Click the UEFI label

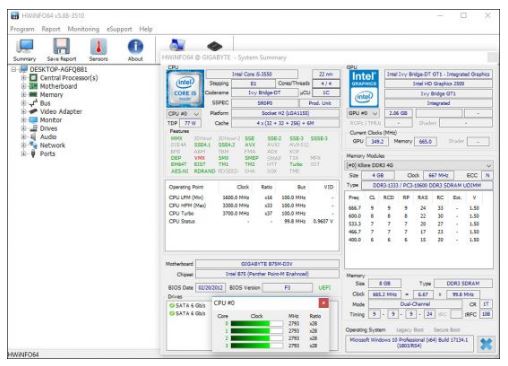[x=325, y=288]
